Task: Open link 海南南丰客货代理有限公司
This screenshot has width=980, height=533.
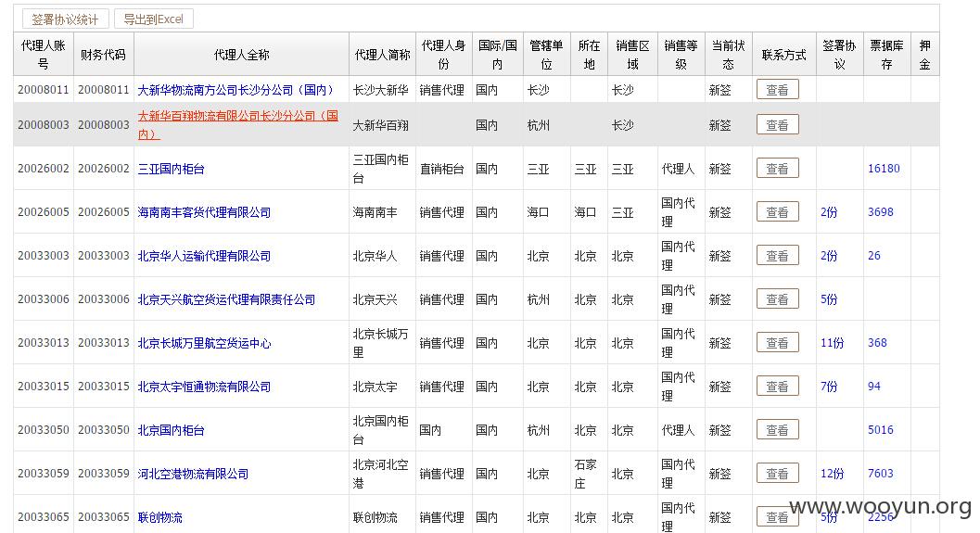Action: click(x=204, y=212)
